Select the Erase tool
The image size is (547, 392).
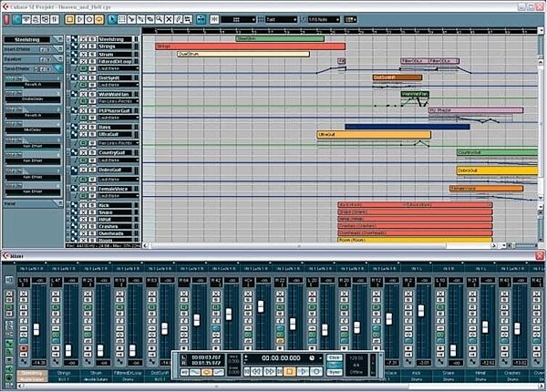tap(150, 19)
